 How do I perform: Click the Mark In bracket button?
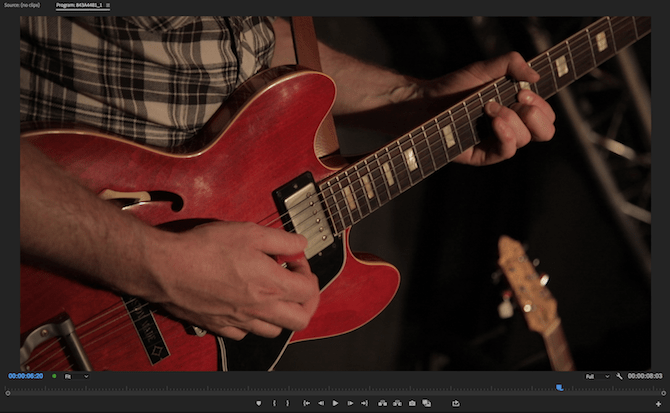274,403
